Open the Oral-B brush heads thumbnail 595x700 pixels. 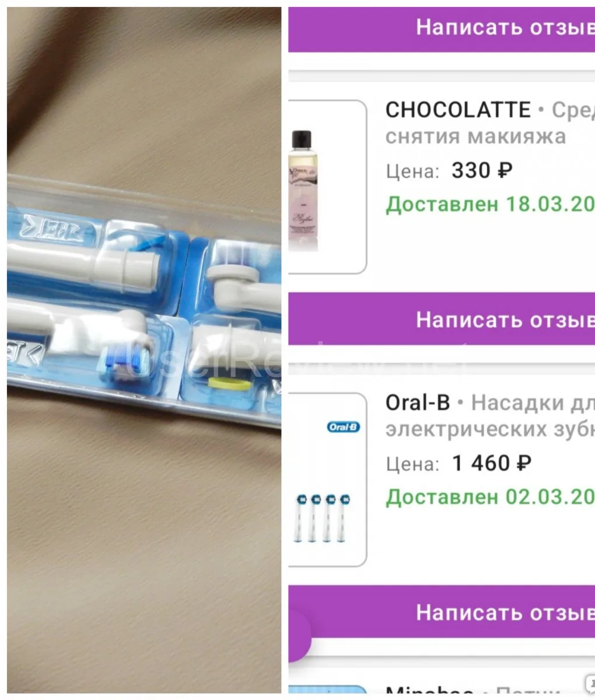click(x=327, y=479)
